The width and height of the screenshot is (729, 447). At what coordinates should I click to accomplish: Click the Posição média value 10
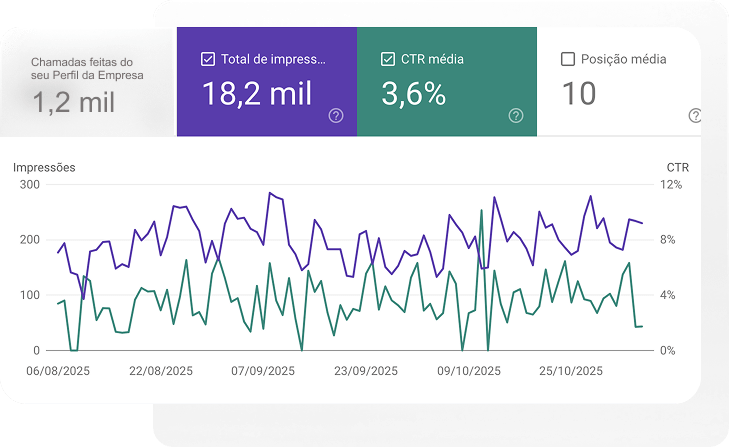[579, 94]
